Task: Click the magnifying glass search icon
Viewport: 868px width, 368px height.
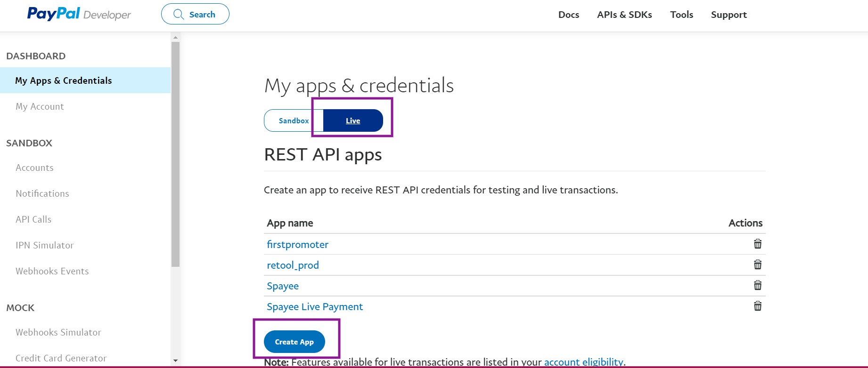Action: coord(179,14)
